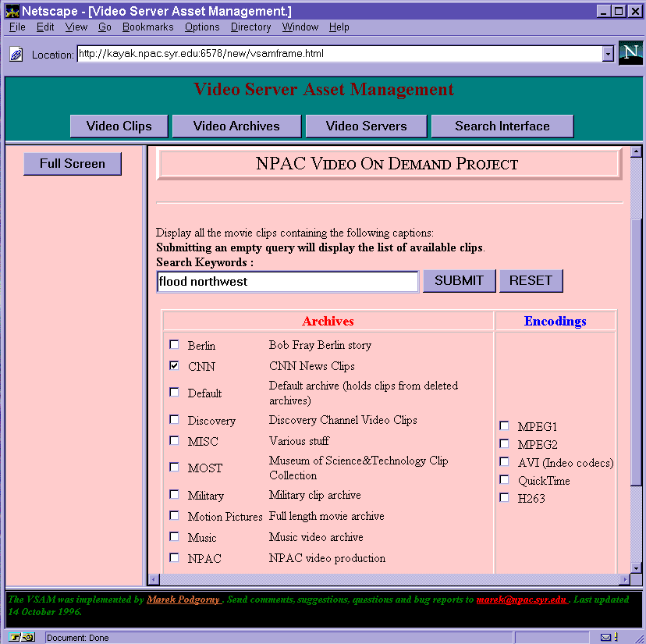Click the page link icon beside Location
This screenshot has width=646, height=644.
coord(16,54)
